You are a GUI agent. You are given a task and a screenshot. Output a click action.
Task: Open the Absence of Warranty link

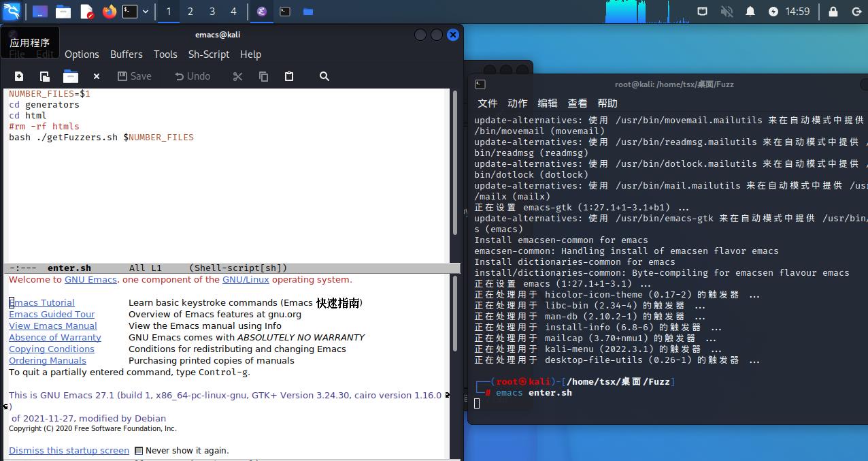coord(55,337)
